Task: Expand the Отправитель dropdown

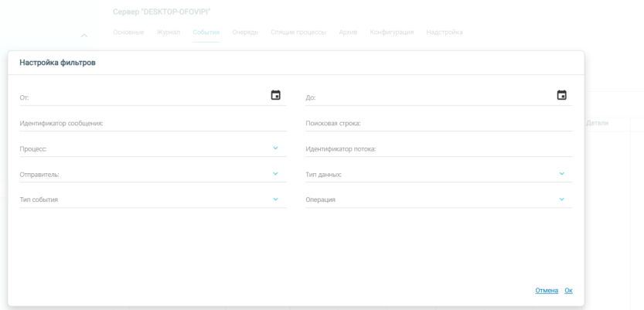Action: (275, 173)
